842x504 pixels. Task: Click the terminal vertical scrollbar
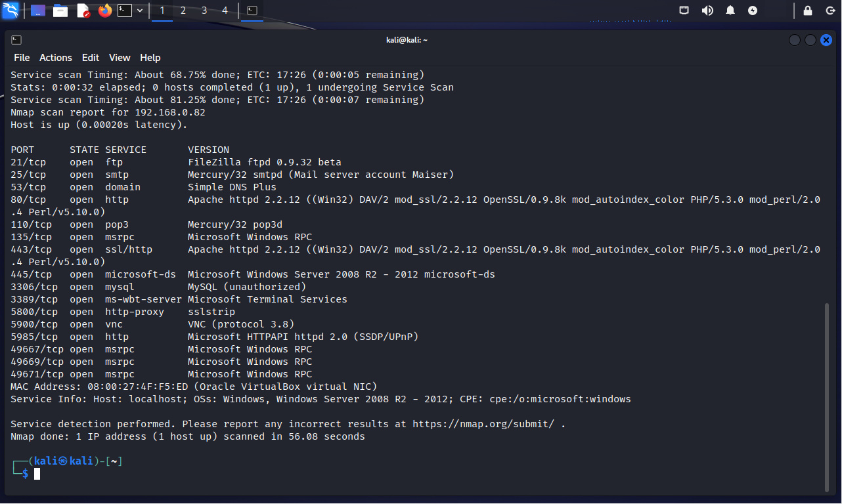point(827,394)
